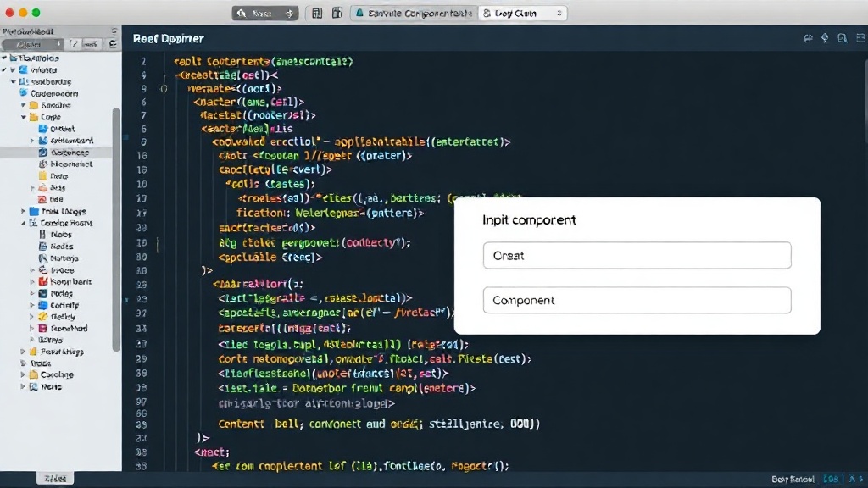The image size is (868, 488).
Task: Select the Pesut Etiogg folder row
Action: (56, 352)
